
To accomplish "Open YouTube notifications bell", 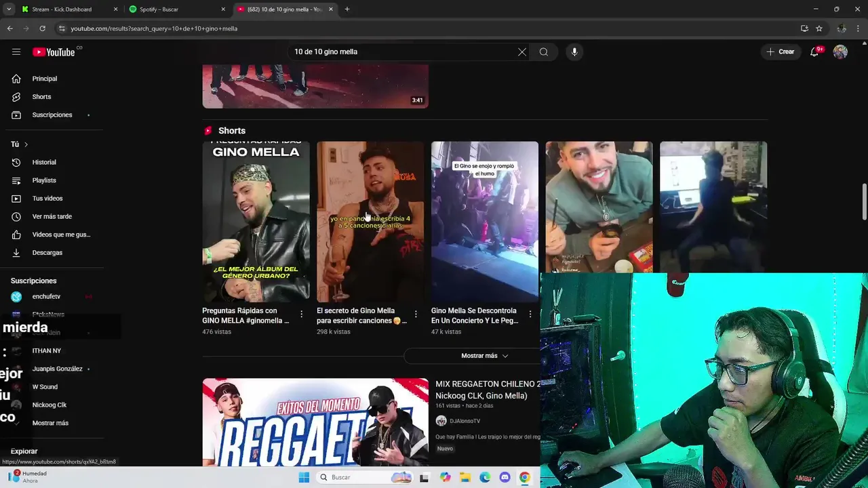I will tap(814, 52).
